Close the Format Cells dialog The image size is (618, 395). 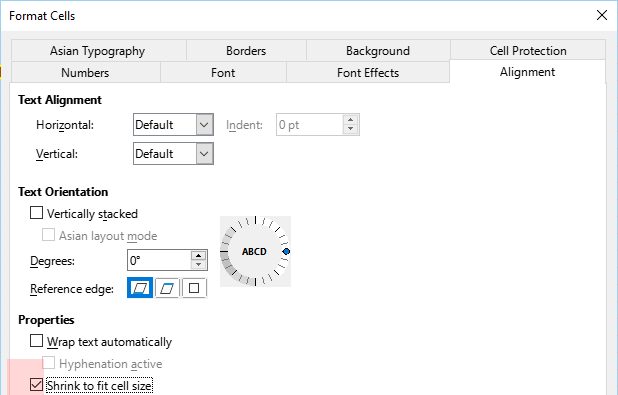pyautogui.click(x=602, y=15)
